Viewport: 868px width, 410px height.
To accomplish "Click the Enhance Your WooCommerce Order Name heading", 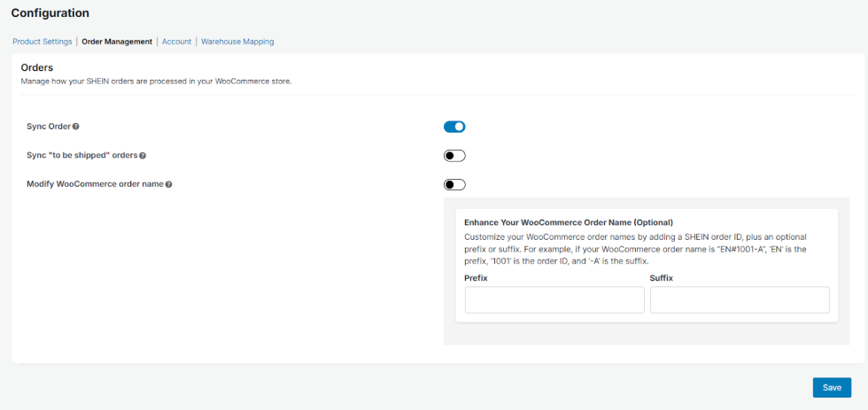I will 569,222.
